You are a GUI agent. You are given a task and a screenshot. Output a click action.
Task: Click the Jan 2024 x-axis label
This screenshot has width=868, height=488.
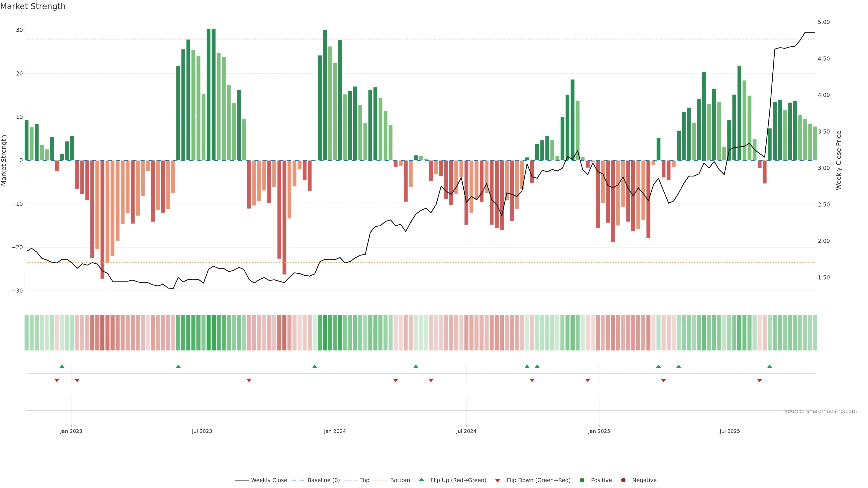tap(335, 431)
